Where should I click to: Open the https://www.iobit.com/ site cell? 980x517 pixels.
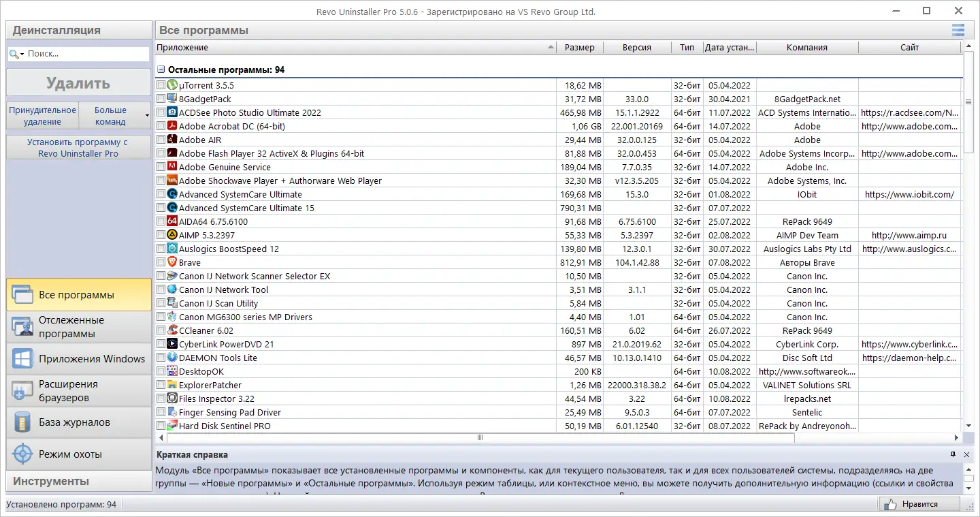[x=909, y=194]
